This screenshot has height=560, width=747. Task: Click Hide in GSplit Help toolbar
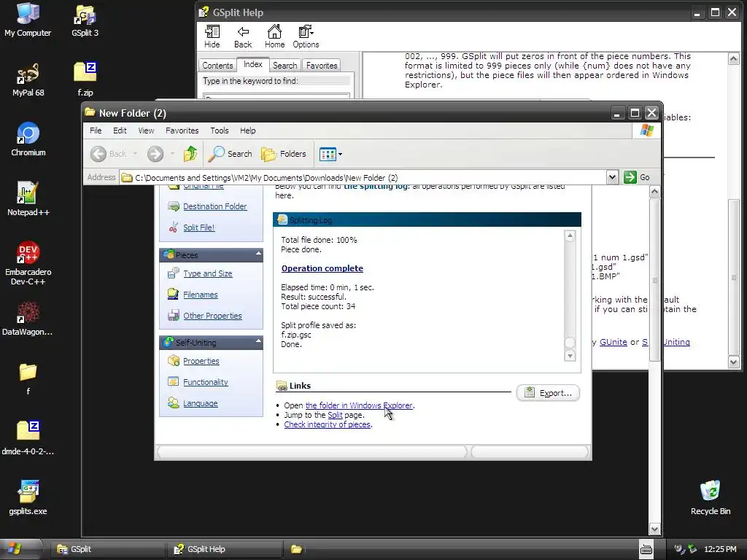point(212,37)
